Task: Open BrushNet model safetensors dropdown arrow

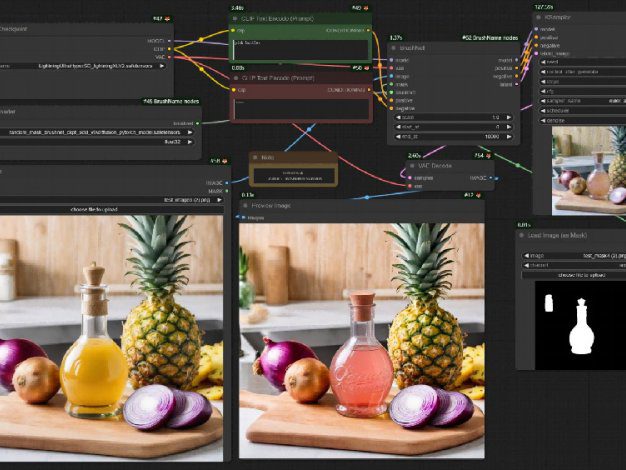Action: [x=190, y=132]
